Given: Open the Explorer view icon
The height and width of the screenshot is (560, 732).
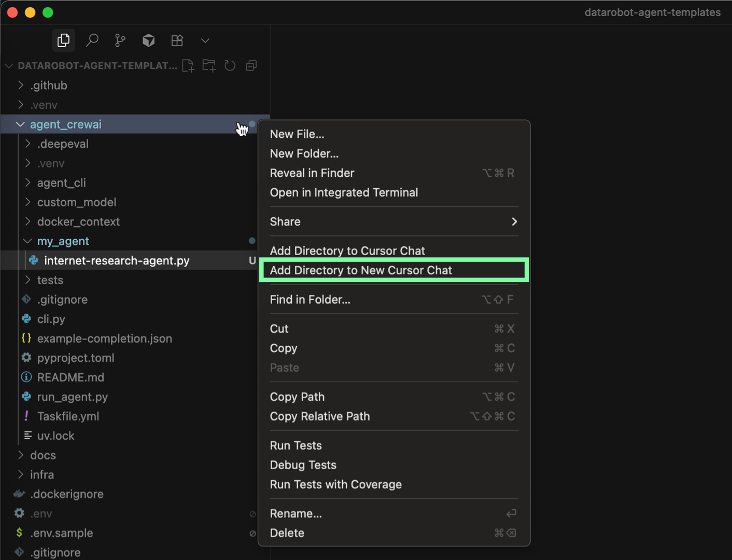Looking at the screenshot, I should coord(64,40).
